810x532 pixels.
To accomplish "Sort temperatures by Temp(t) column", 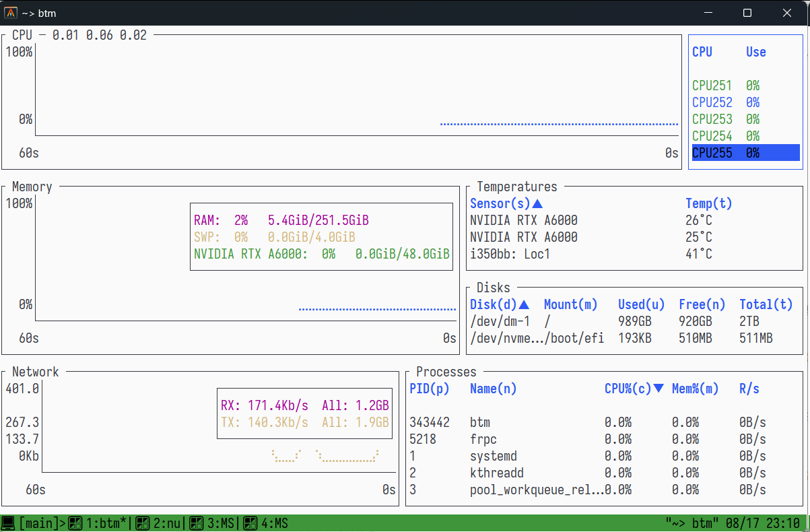I will click(709, 203).
